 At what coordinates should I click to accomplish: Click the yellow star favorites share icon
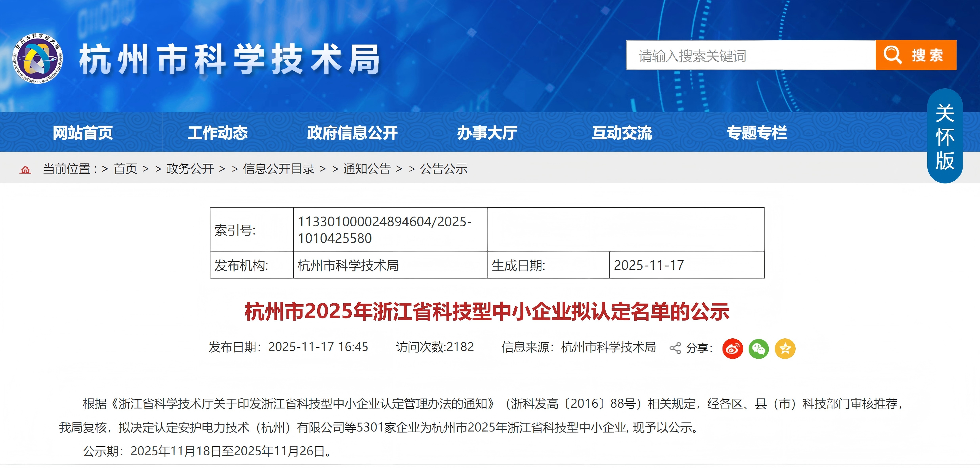click(x=785, y=348)
